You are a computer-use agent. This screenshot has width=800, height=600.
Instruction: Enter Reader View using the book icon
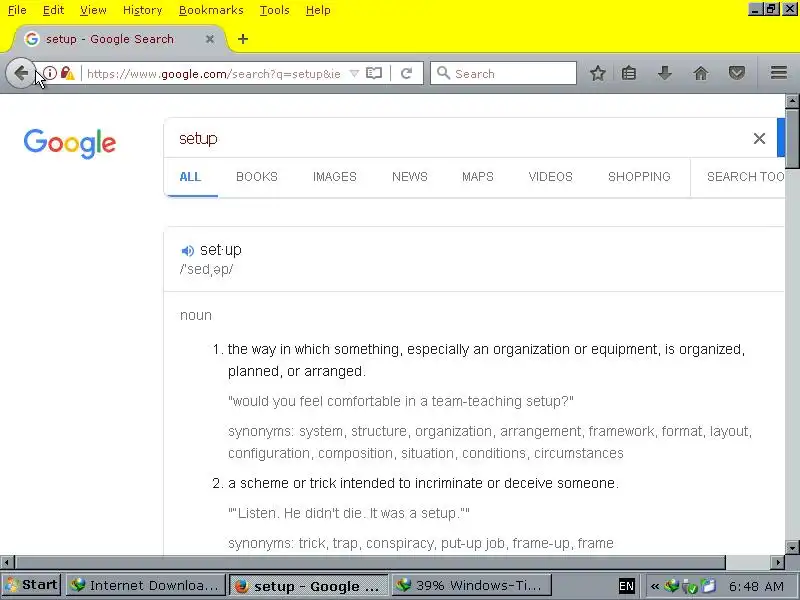(x=374, y=73)
